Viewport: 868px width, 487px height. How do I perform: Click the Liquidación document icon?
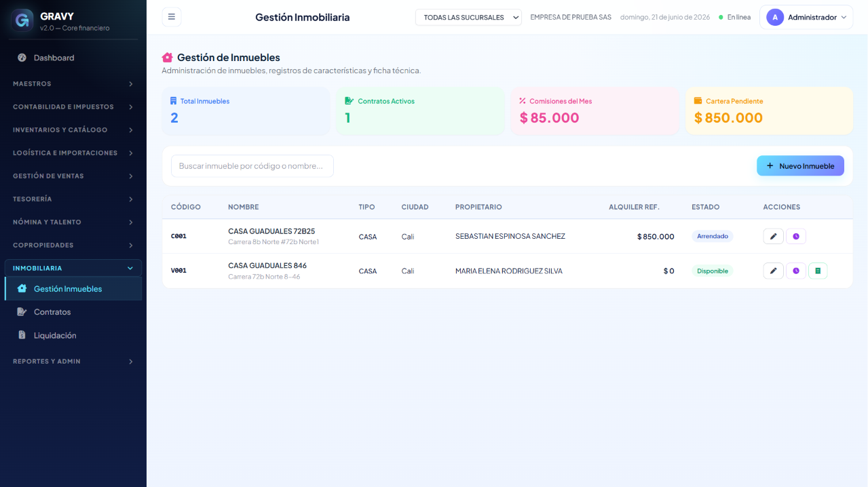click(x=22, y=335)
